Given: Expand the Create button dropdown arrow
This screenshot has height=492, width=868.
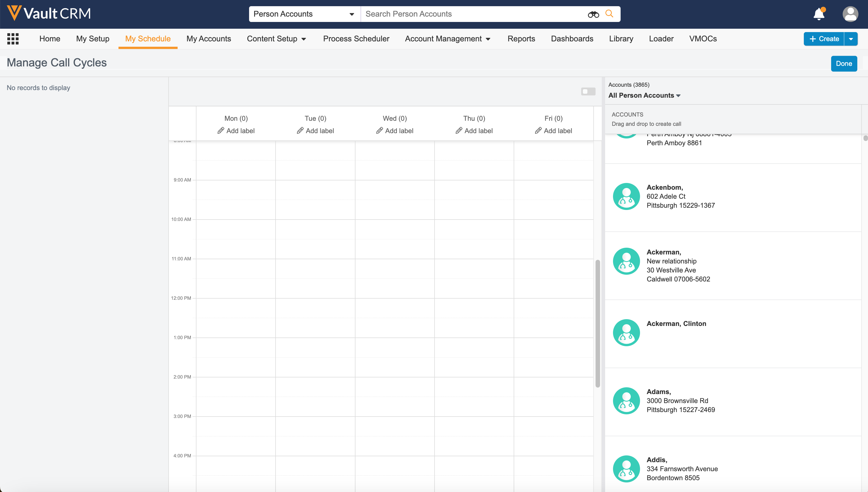Looking at the screenshot, I should [851, 39].
